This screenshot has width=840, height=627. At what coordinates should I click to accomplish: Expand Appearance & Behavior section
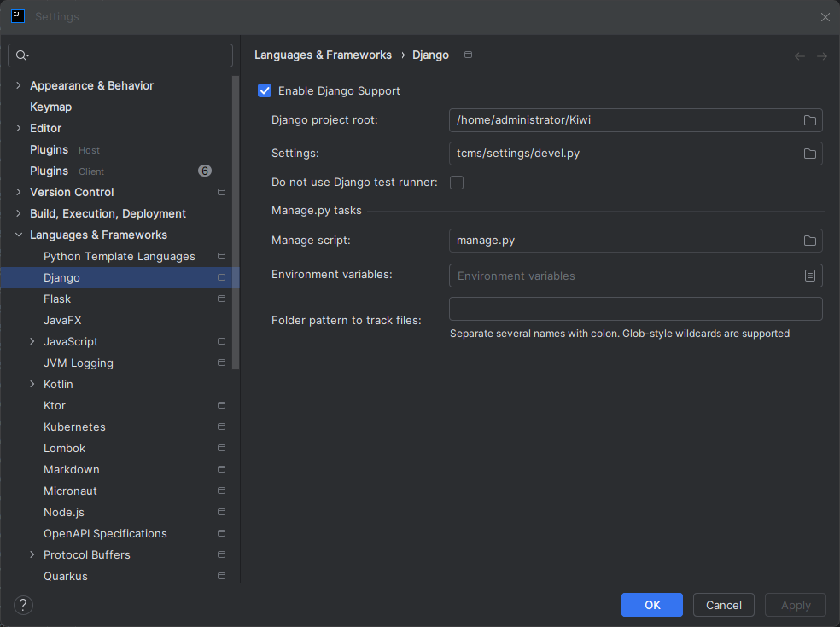[19, 85]
